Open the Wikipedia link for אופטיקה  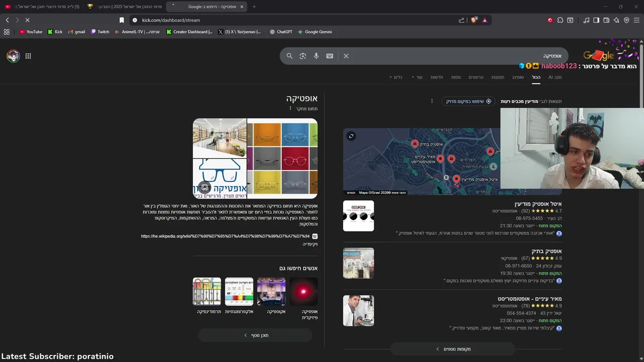pyautogui.click(x=225, y=236)
